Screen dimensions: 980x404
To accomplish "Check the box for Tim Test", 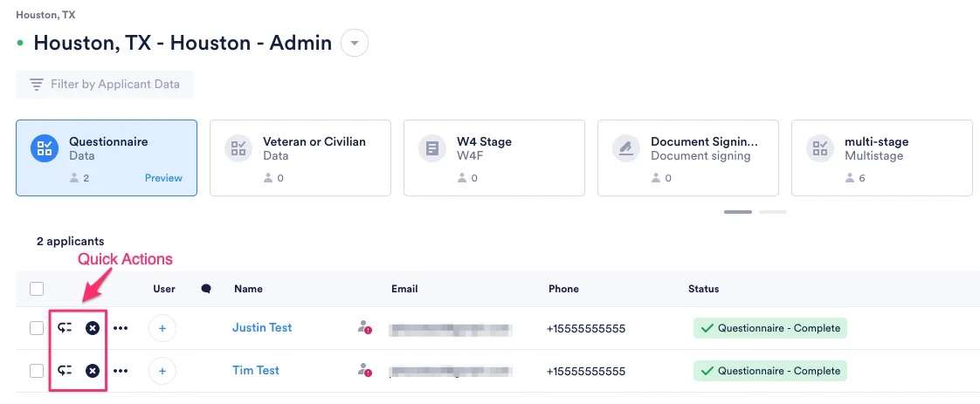I will [x=37, y=371].
